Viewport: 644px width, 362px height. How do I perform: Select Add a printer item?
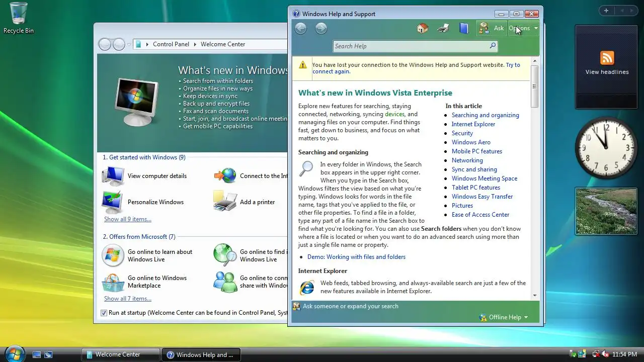[x=245, y=202]
